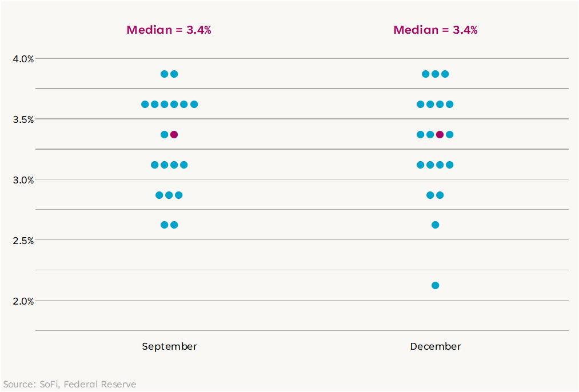Click the September median 3.4% label
Screen dimensions: 579x392
tap(169, 30)
